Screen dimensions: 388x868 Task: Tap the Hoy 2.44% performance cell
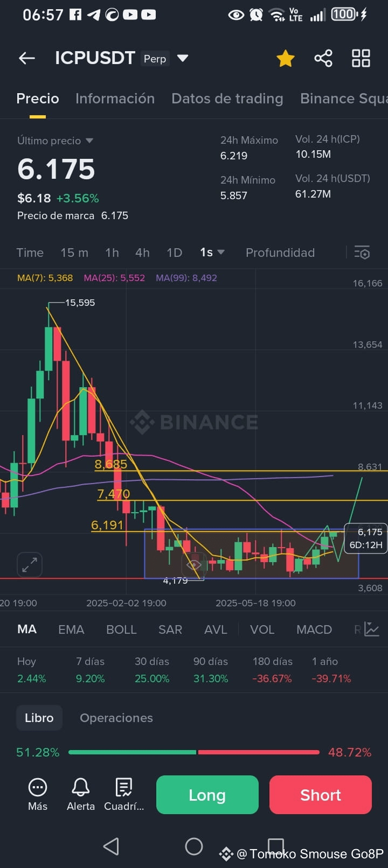click(31, 670)
